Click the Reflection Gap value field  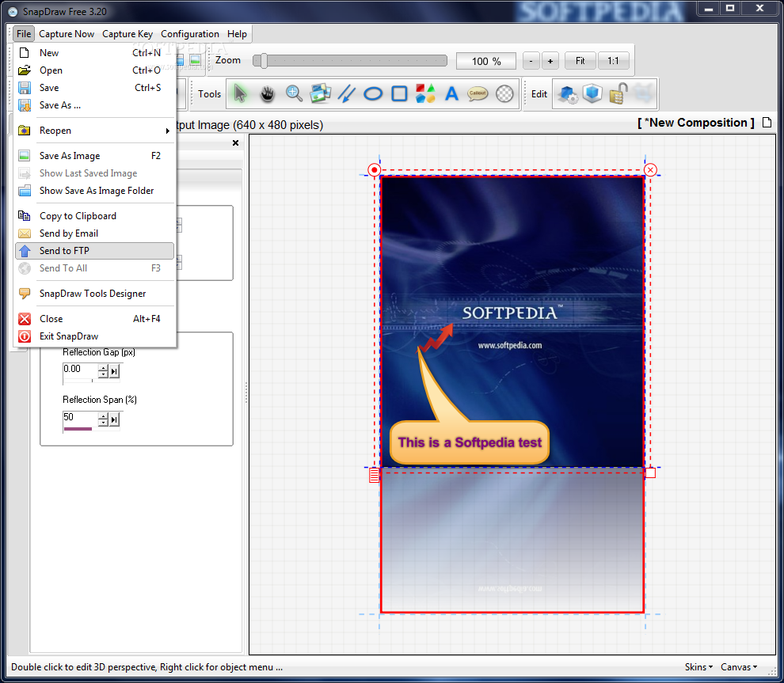[80, 370]
